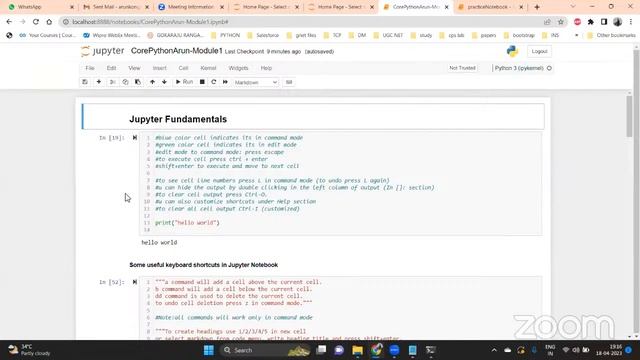This screenshot has width=640, height=360.
Task: Open the View menu in Jupyter
Action: 134,68
